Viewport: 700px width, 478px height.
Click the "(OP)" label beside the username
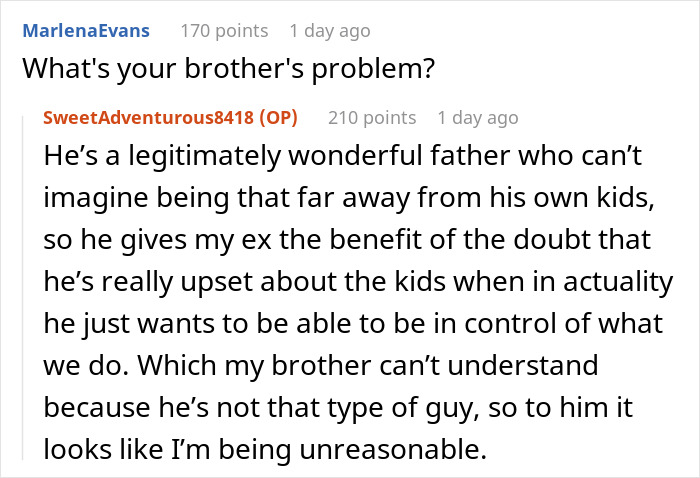[x=278, y=117]
